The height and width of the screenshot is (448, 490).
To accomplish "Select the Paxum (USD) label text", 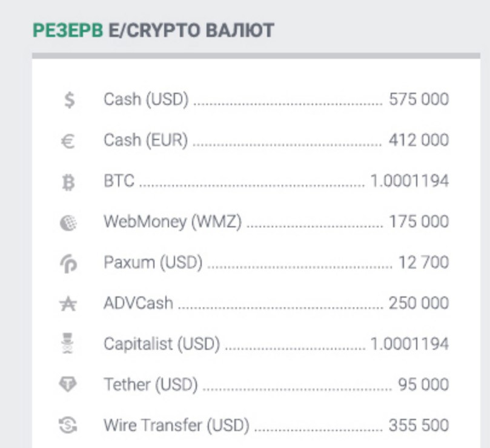I will pos(153,263).
